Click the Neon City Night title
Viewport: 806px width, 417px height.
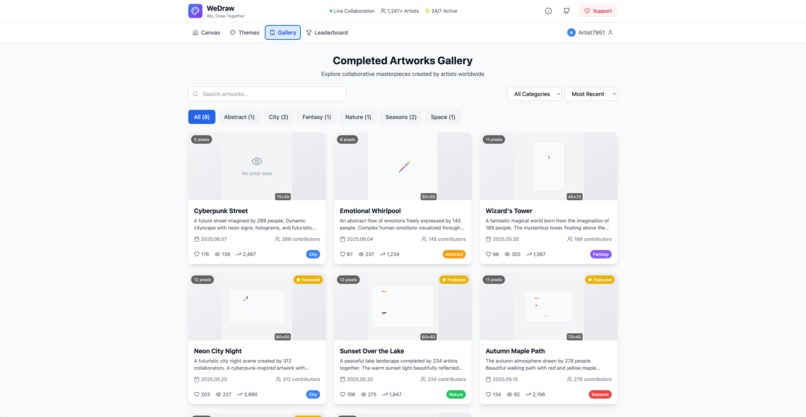coord(217,351)
